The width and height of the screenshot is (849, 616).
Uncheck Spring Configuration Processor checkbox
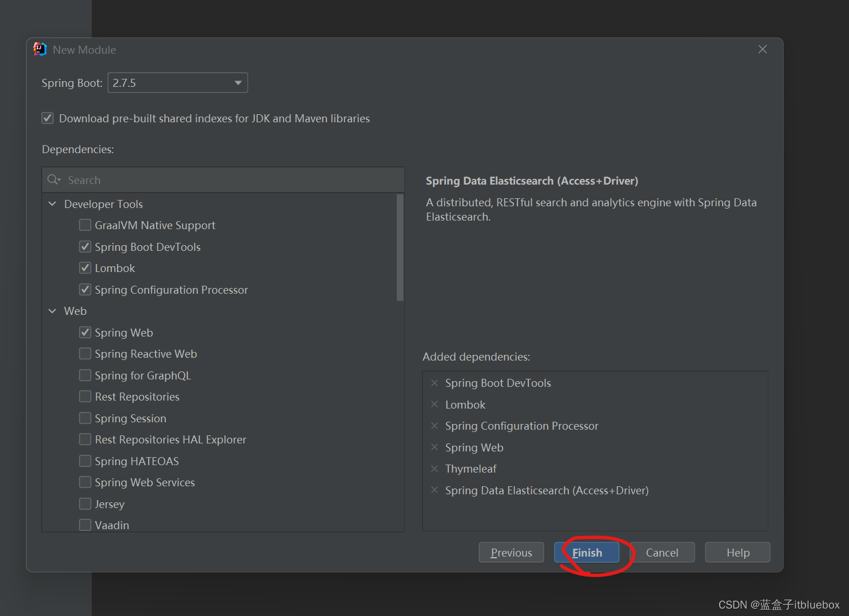coord(85,290)
